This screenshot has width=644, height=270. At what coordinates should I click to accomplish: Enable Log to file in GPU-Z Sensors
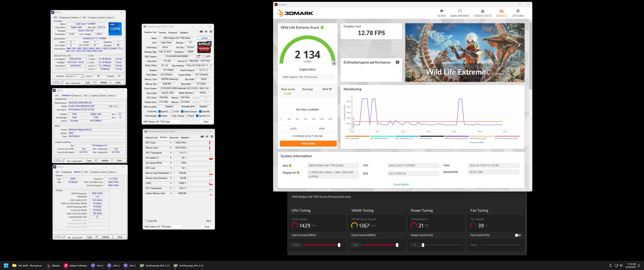click(x=147, y=221)
